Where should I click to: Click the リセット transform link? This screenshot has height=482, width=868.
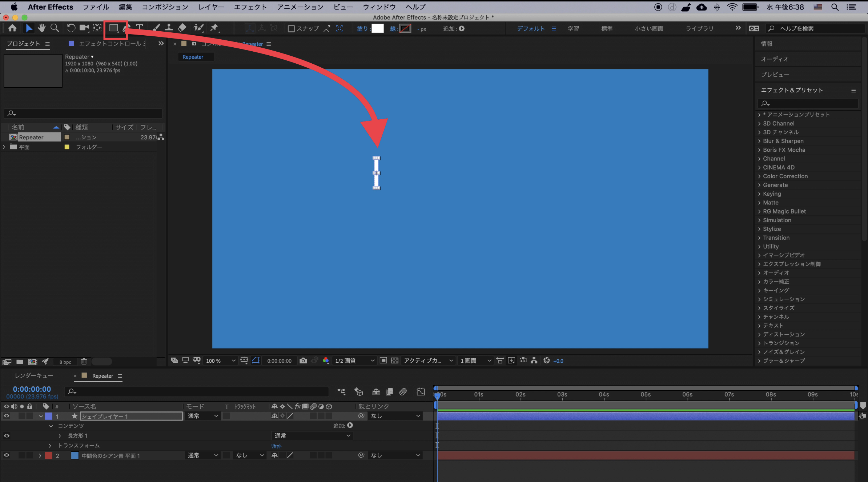[276, 446]
